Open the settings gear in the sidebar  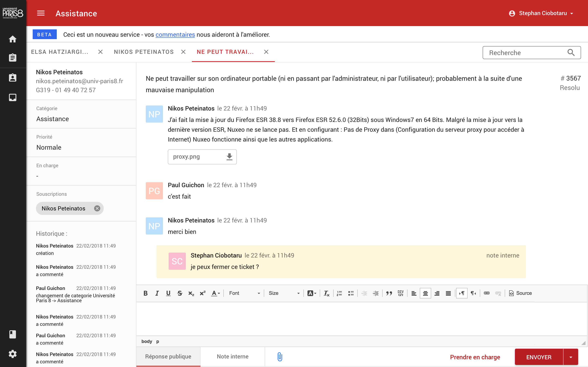tap(12, 354)
